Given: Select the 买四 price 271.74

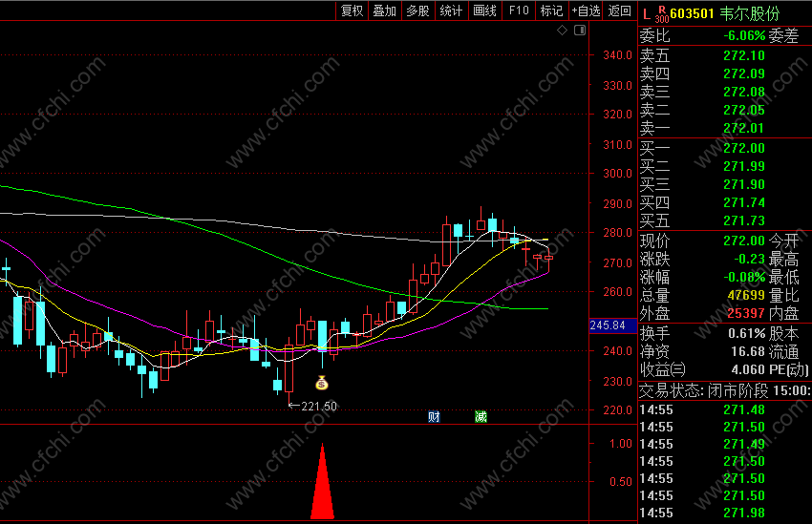Looking at the screenshot, I should coord(743,202).
